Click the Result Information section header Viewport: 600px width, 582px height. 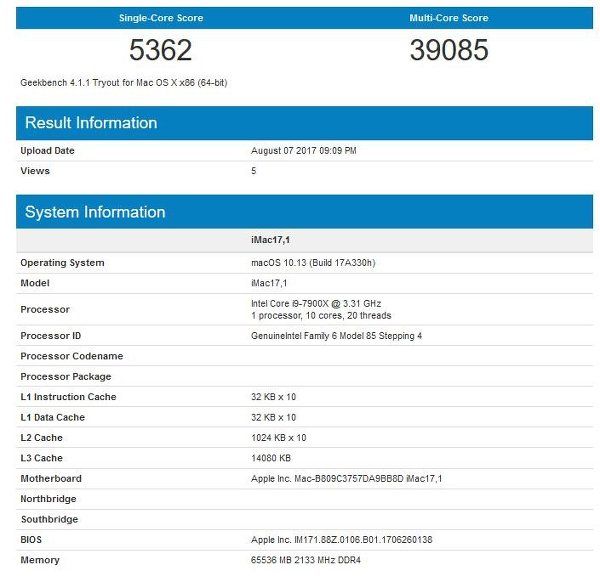304,123
